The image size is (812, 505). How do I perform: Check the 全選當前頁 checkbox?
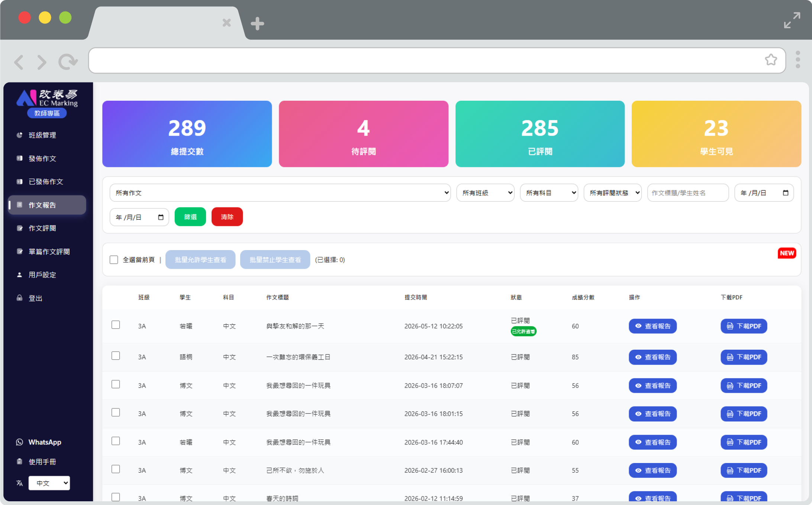coord(114,259)
